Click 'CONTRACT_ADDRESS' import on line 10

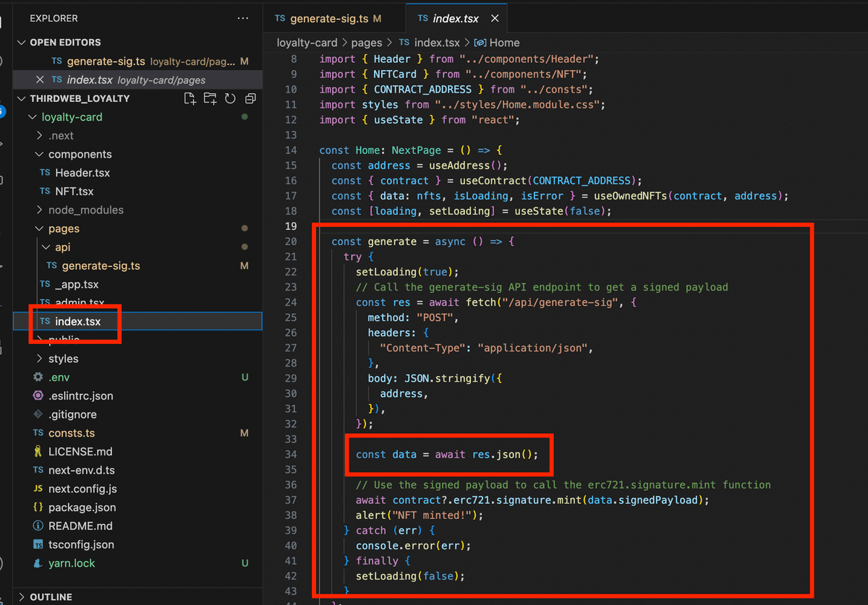click(x=422, y=90)
